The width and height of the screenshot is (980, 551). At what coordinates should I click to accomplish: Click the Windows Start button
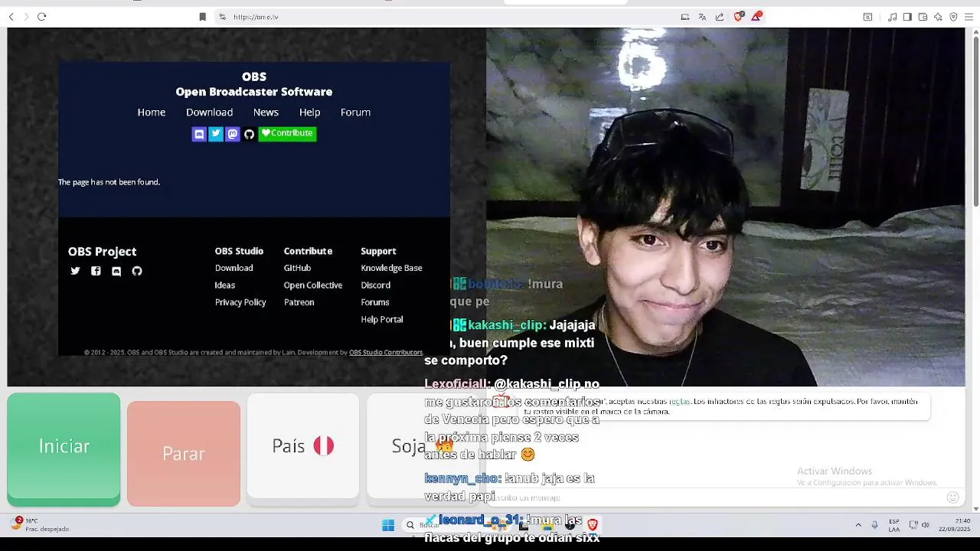coord(388,525)
